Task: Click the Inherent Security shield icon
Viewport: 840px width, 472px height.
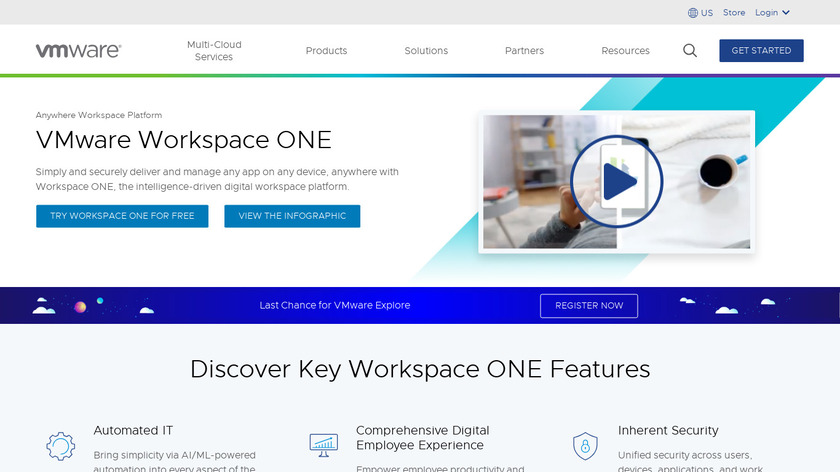Action: pos(585,446)
